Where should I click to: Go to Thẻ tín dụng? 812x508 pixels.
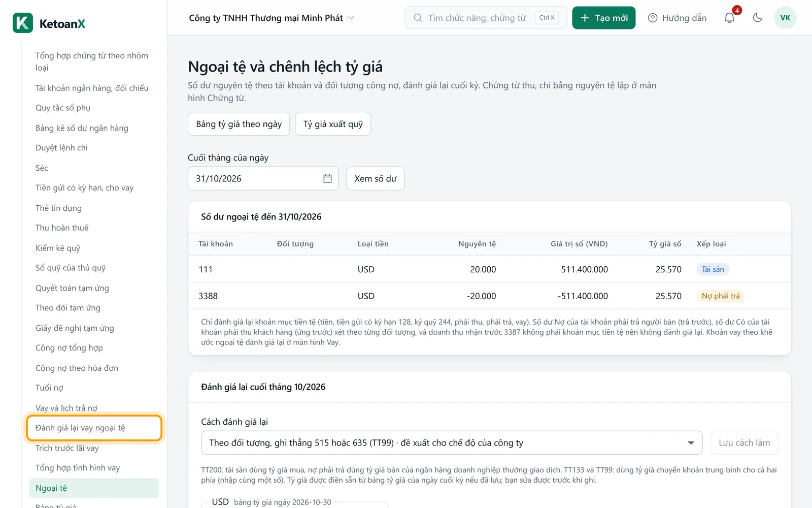tap(94, 208)
